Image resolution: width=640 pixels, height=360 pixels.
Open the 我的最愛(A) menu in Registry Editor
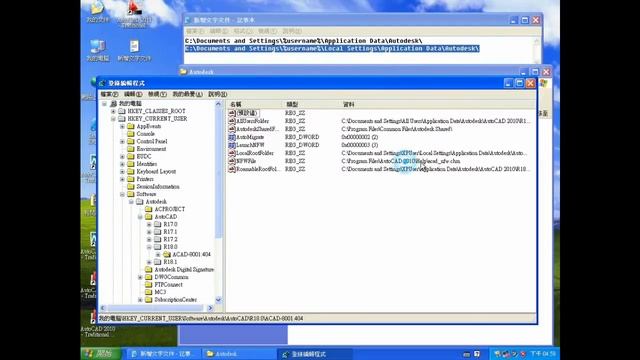coord(187,94)
